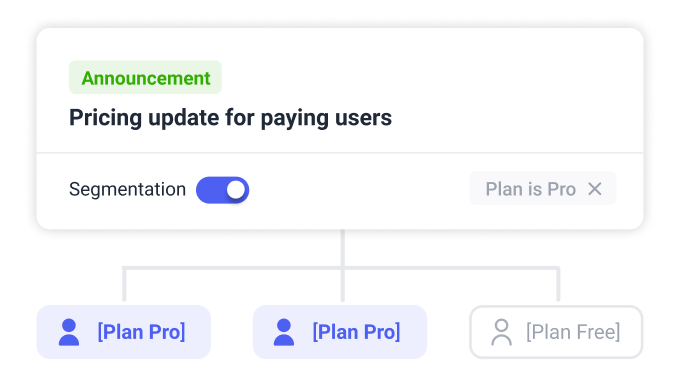The height and width of the screenshot is (383, 684).
Task: Click the blue track of Segmentation switch
Action: 210,190
